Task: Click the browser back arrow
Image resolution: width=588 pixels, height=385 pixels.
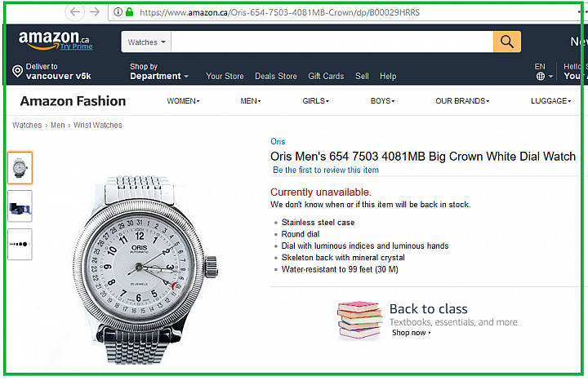Action: [75, 12]
